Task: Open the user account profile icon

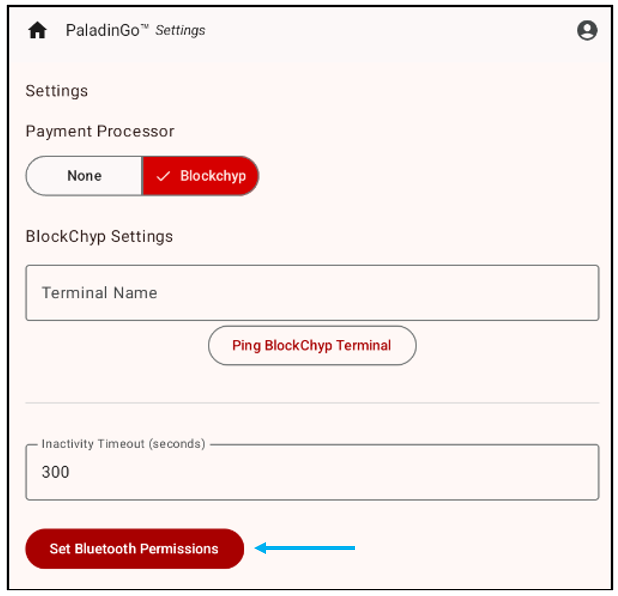Action: coord(587,30)
